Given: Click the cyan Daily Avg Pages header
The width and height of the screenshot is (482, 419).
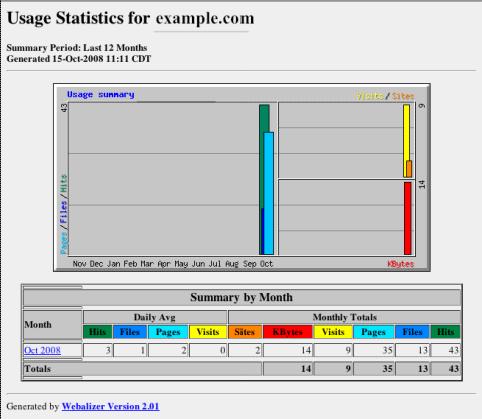Looking at the screenshot, I should (x=168, y=332).
